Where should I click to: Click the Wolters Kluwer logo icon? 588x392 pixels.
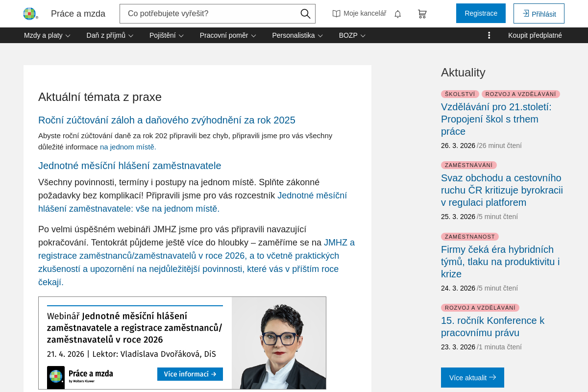point(30,14)
